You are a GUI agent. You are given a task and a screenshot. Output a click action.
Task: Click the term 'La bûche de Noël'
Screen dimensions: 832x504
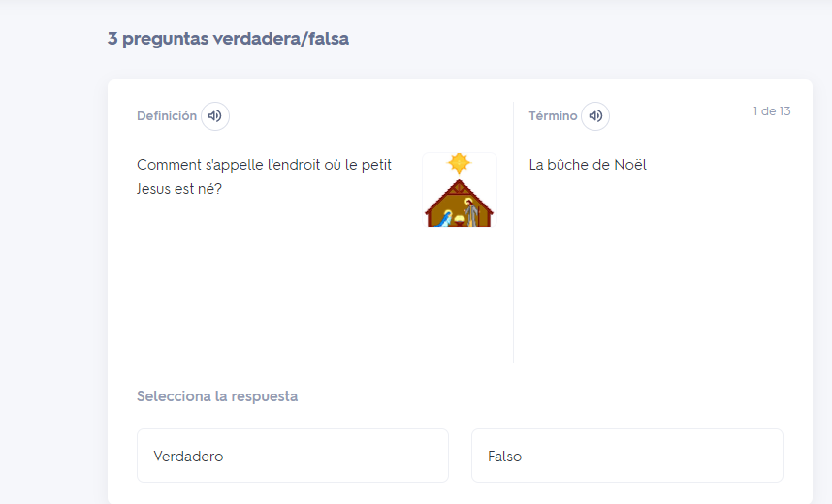pos(588,165)
